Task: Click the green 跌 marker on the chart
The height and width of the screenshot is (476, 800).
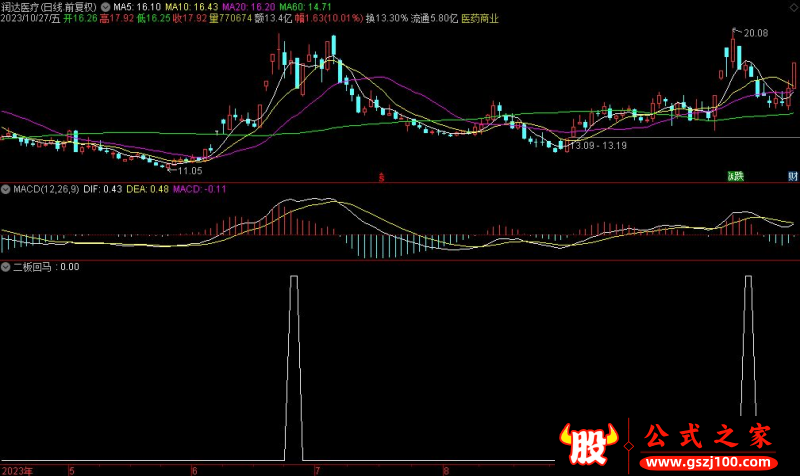Action: 735,176
